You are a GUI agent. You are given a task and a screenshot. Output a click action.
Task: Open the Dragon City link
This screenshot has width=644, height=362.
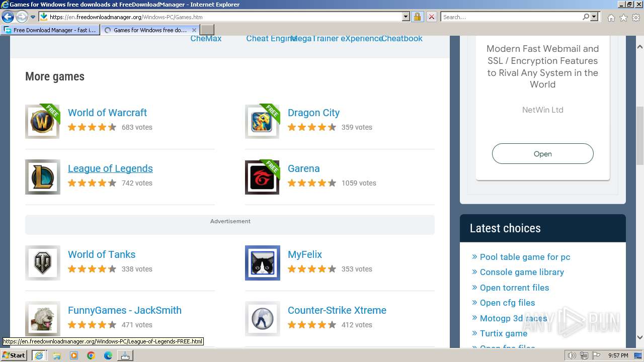click(x=313, y=113)
